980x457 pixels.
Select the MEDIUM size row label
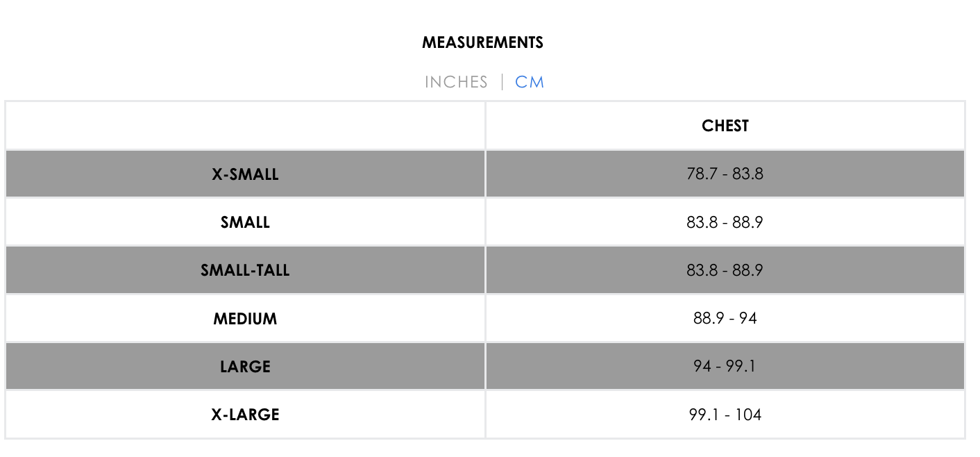(245, 319)
